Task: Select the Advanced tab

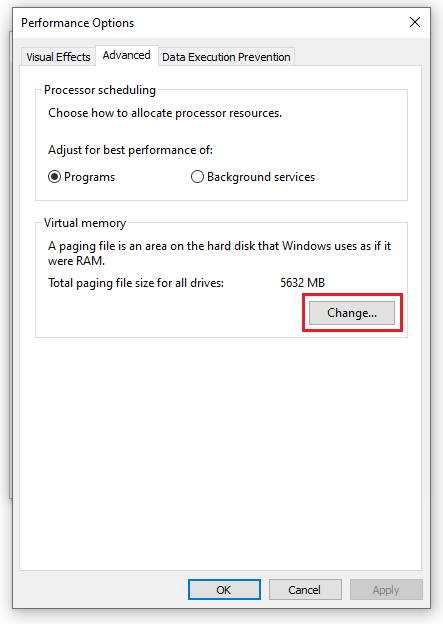Action: (127, 55)
